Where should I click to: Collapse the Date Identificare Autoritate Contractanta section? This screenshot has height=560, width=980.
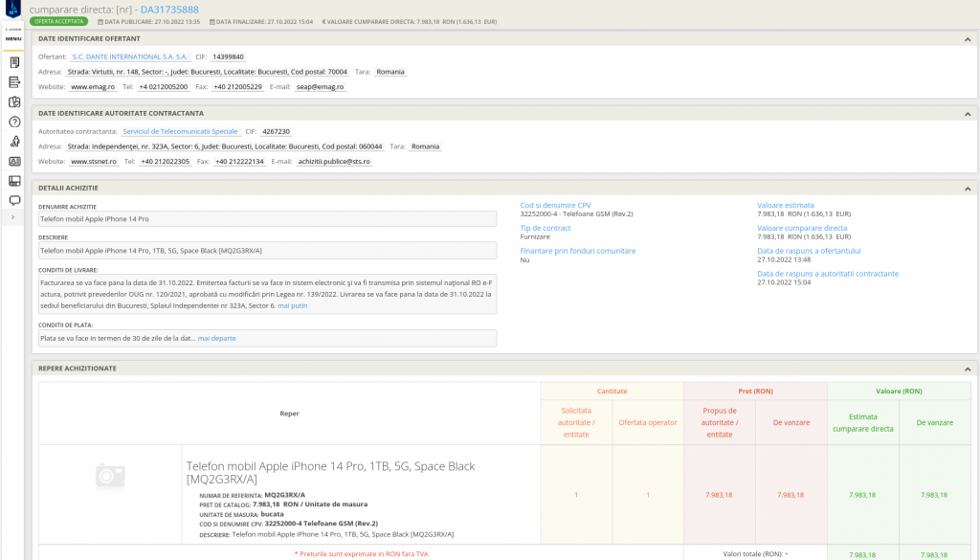click(x=968, y=114)
